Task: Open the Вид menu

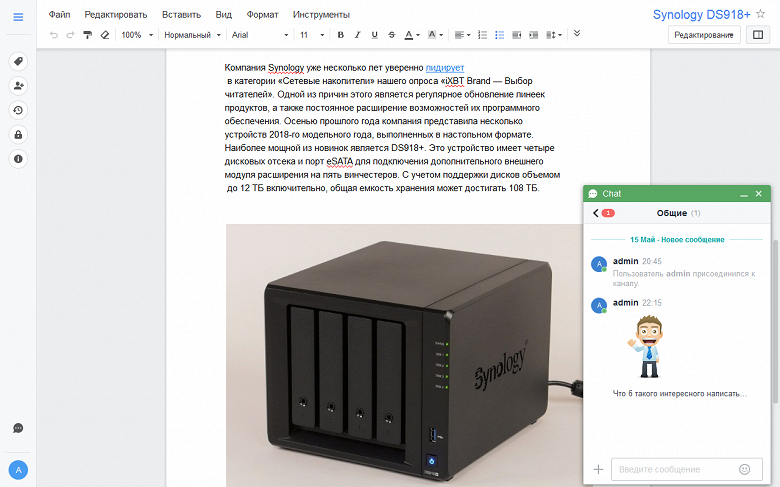Action: click(223, 14)
